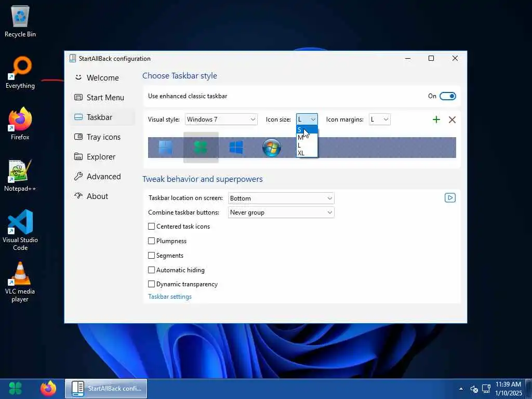The width and height of the screenshot is (532, 399).
Task: Click the clover Start button on taskbar
Action: (x=15, y=389)
